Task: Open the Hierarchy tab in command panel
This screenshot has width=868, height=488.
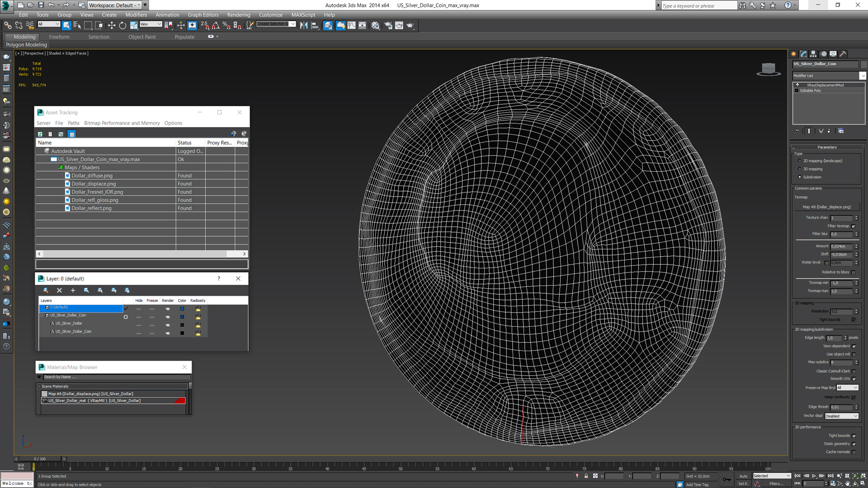Action: pyautogui.click(x=813, y=54)
